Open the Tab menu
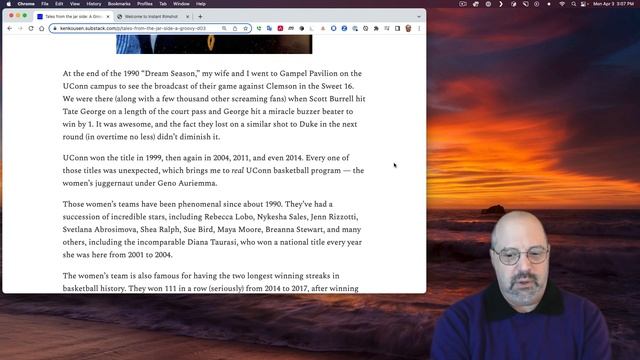The height and width of the screenshot is (360, 640). pos(163,4)
